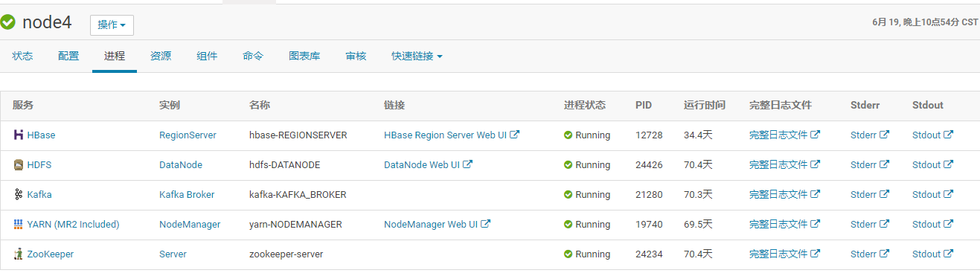Click the HBase service icon

19,135
